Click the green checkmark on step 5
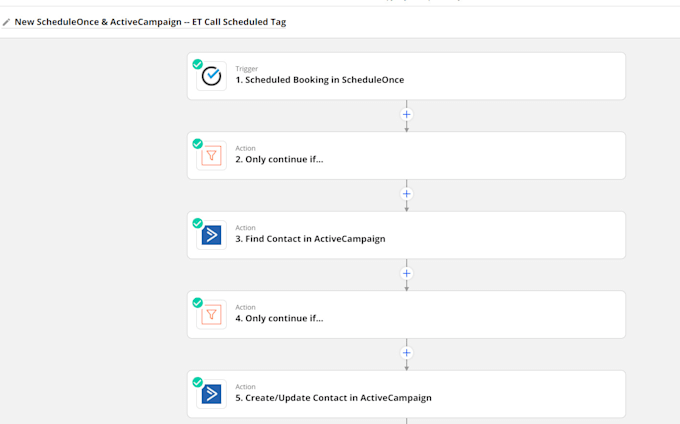680x424 pixels. click(197, 382)
